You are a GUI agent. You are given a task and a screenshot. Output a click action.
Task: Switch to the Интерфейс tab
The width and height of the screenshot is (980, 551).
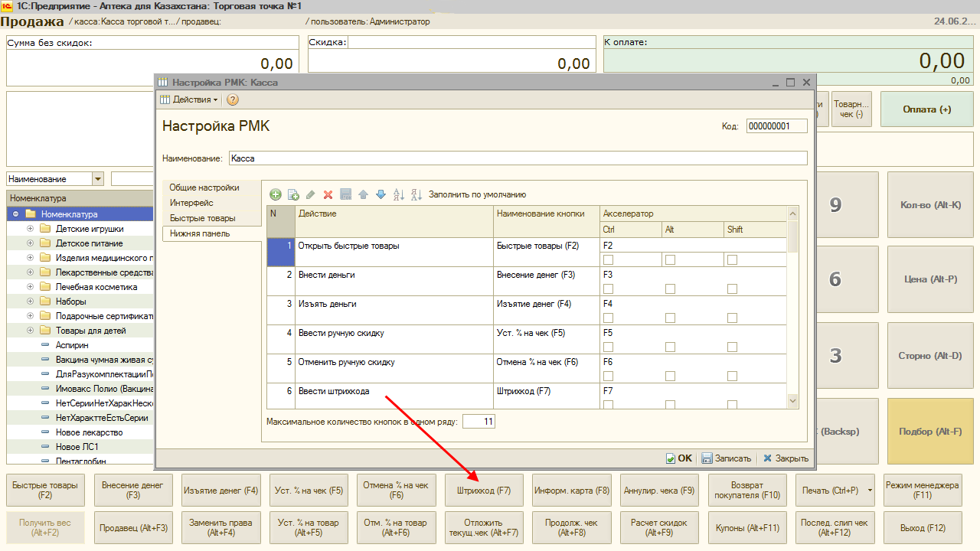[x=191, y=203]
